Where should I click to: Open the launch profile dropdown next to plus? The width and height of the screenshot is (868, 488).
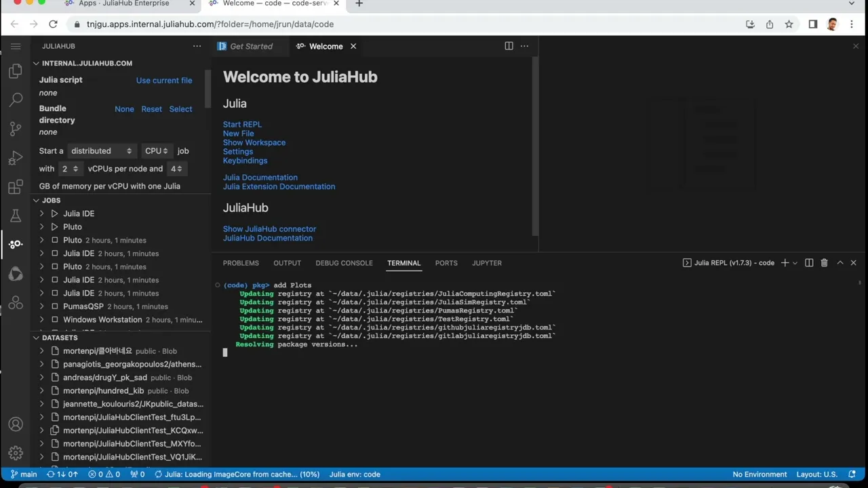795,263
